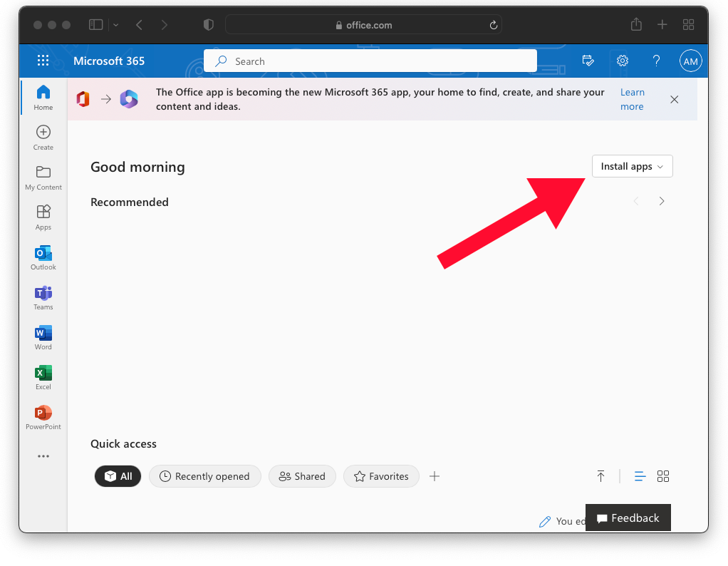Switch to grid view layout
Image resolution: width=728 pixels, height=566 pixels.
point(663,476)
